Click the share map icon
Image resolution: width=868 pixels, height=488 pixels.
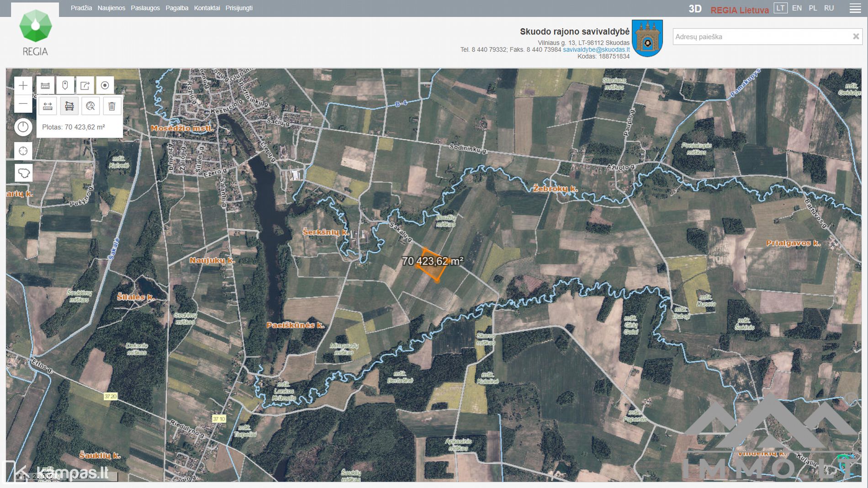point(85,85)
